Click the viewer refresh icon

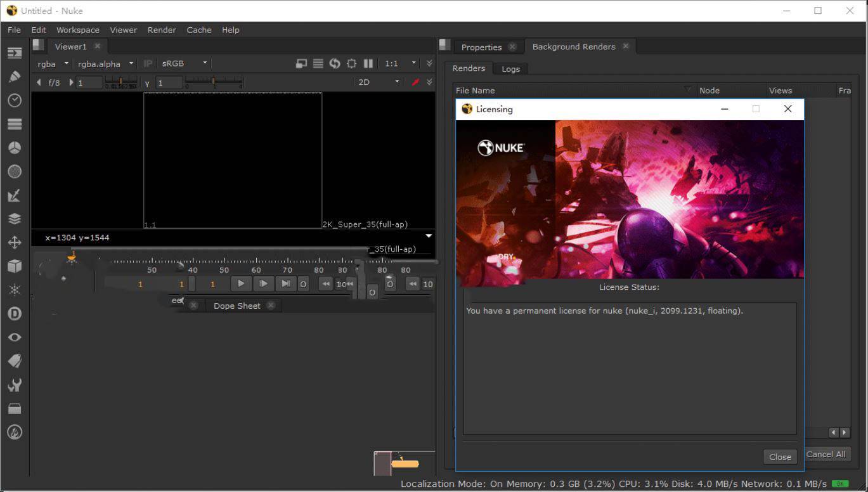(335, 63)
